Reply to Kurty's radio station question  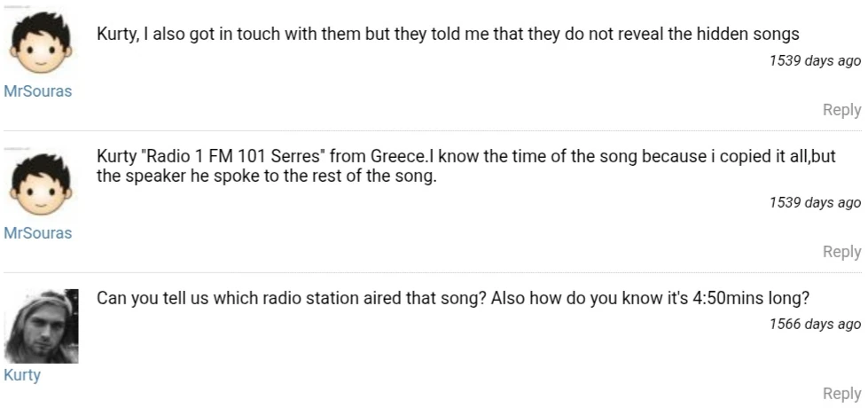[841, 394]
